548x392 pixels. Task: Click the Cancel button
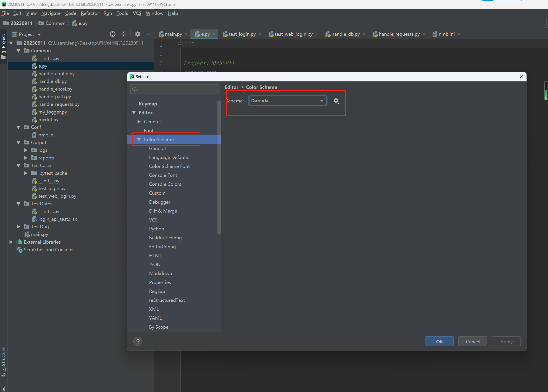(x=473, y=341)
